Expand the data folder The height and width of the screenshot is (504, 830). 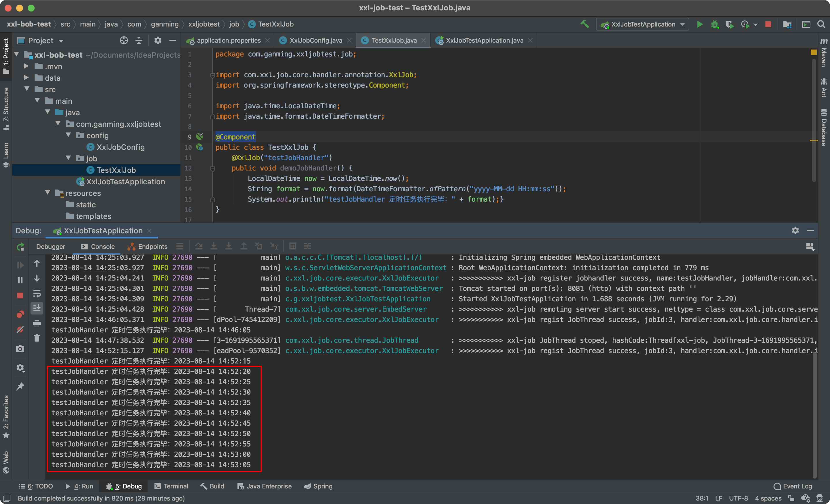[x=26, y=77]
